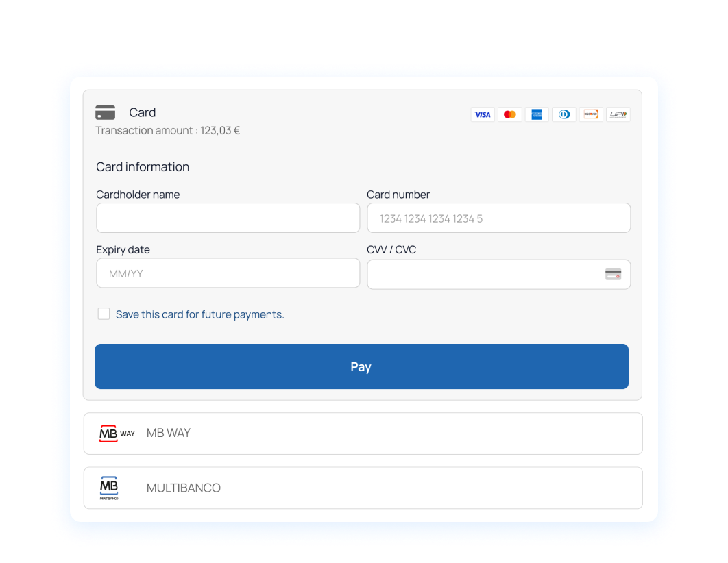Focus the CVV / CVC input
The image size is (728, 563).
point(483,275)
